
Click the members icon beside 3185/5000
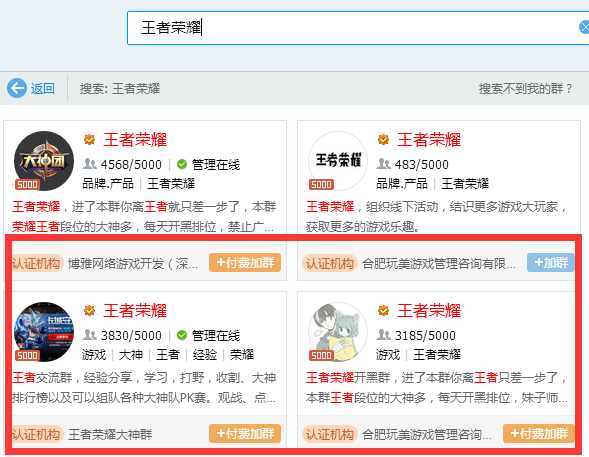tap(384, 335)
